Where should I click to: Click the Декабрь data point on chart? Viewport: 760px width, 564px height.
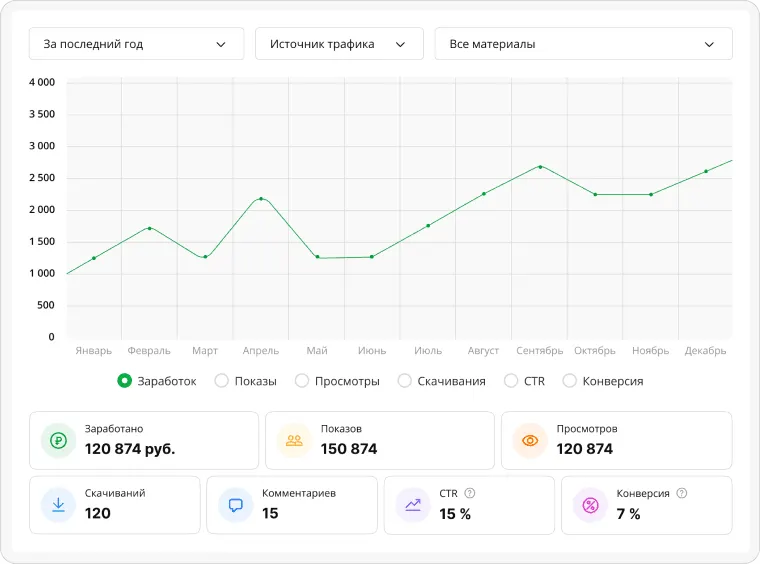706,171
